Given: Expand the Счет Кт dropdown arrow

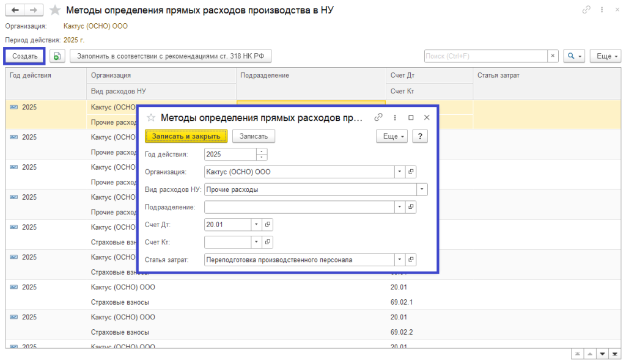Looking at the screenshot, I should point(256,242).
